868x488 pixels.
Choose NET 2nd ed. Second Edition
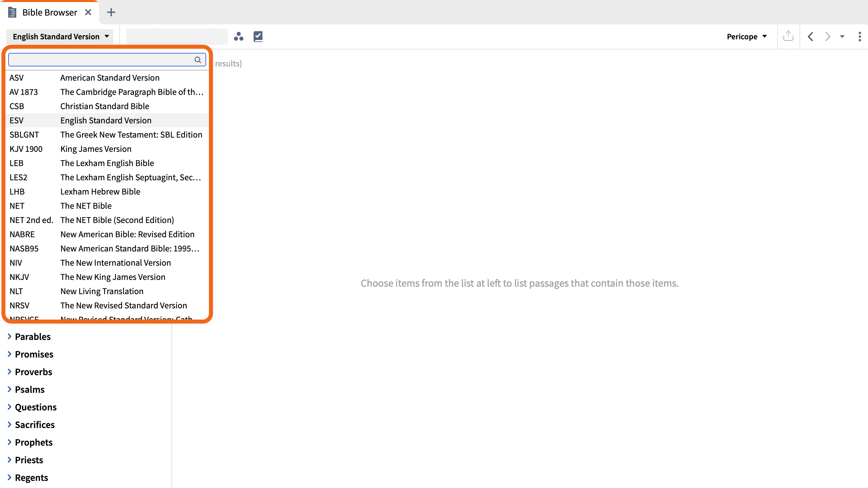click(107, 220)
